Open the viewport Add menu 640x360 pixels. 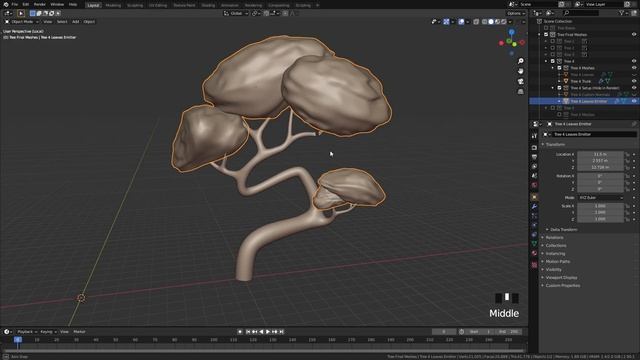pos(76,22)
